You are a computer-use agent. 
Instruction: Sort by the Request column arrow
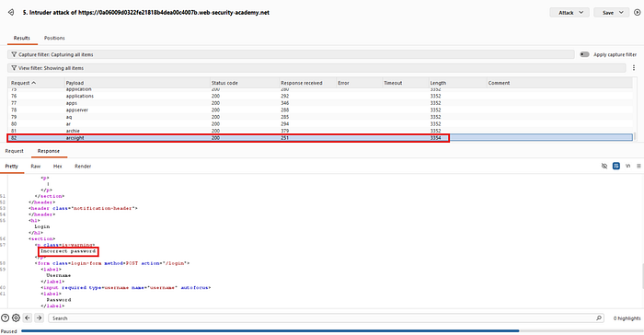(34, 83)
